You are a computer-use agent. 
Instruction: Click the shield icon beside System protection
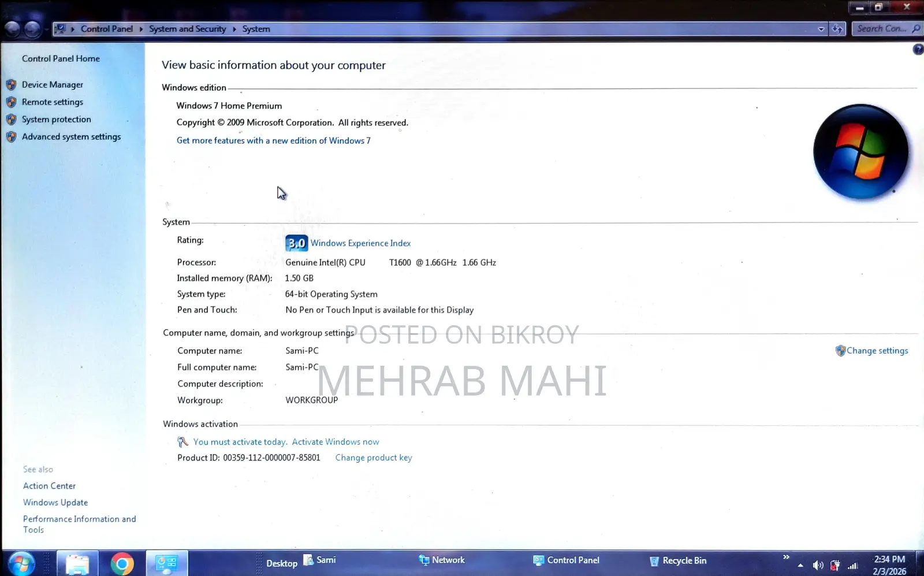[11, 120]
